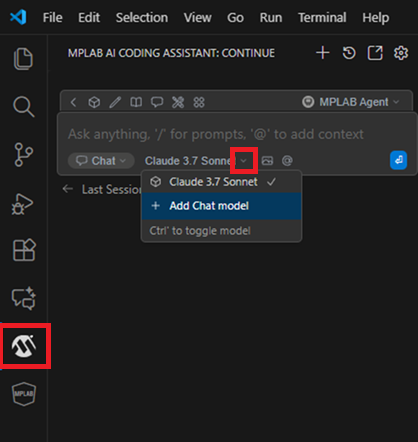
Task: Open the Help menu
Action: 376,17
